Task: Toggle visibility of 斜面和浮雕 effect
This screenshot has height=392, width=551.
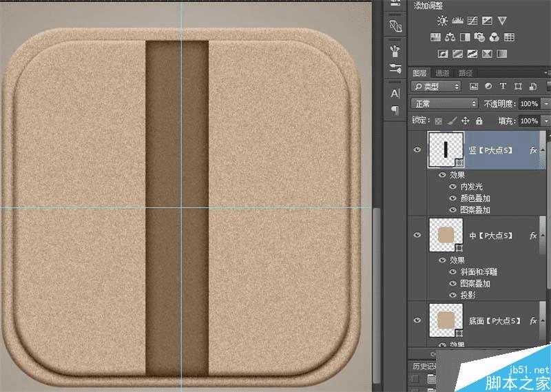Action: [x=453, y=272]
